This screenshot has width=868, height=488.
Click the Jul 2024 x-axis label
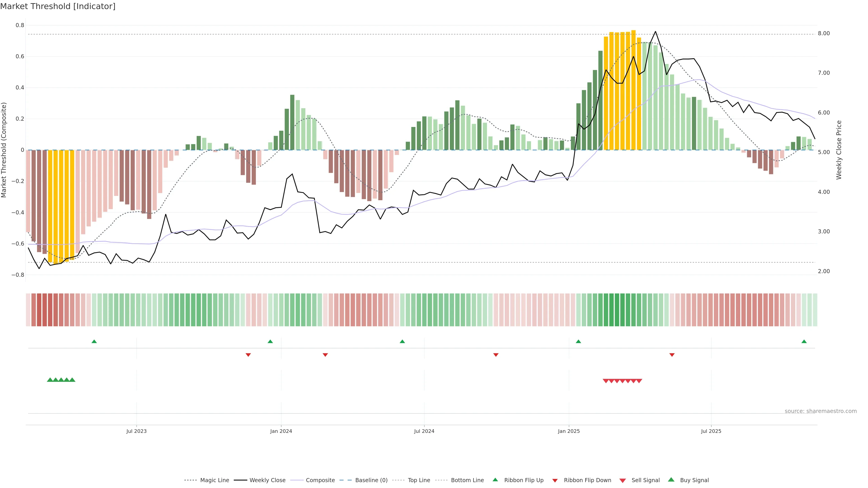click(x=424, y=431)
